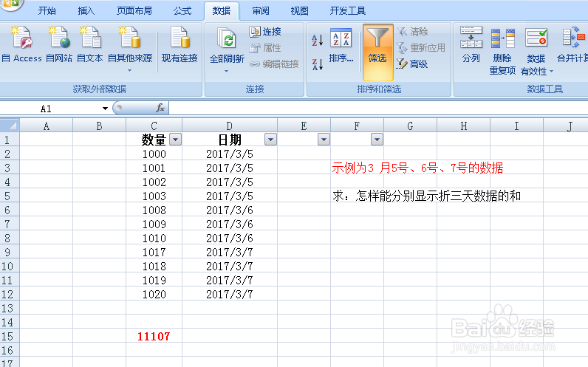588x367 pixels.
Task: Open filter dropdown for 日期 column
Action: (270, 140)
